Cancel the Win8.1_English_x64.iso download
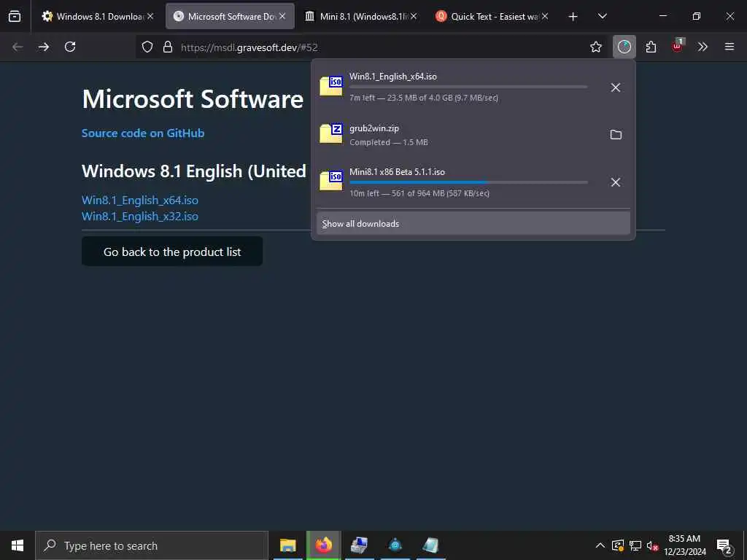This screenshot has height=560, width=747. 616,87
